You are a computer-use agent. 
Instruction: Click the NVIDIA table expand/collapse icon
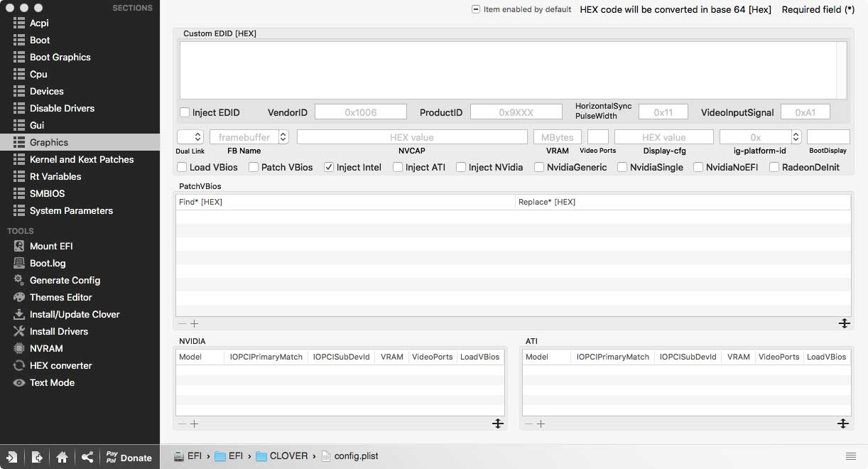tap(498, 424)
